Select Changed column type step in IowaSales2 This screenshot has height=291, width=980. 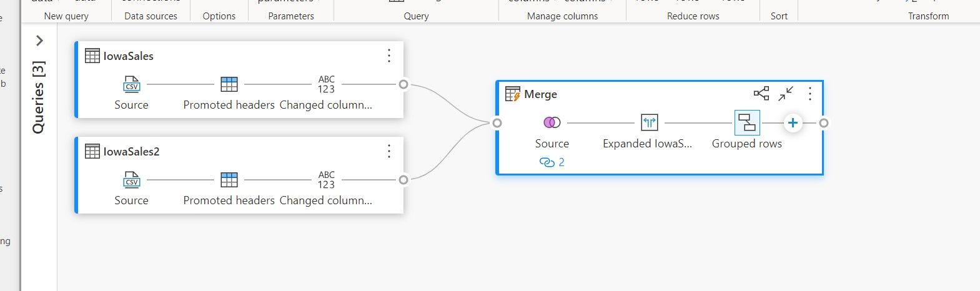click(x=326, y=180)
